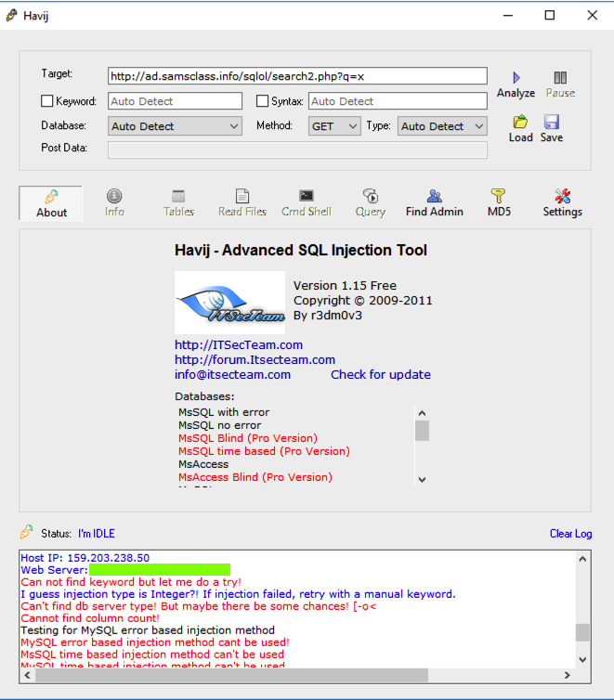
Task: Click "Testing for MySQL error based" log line
Action: (x=148, y=630)
